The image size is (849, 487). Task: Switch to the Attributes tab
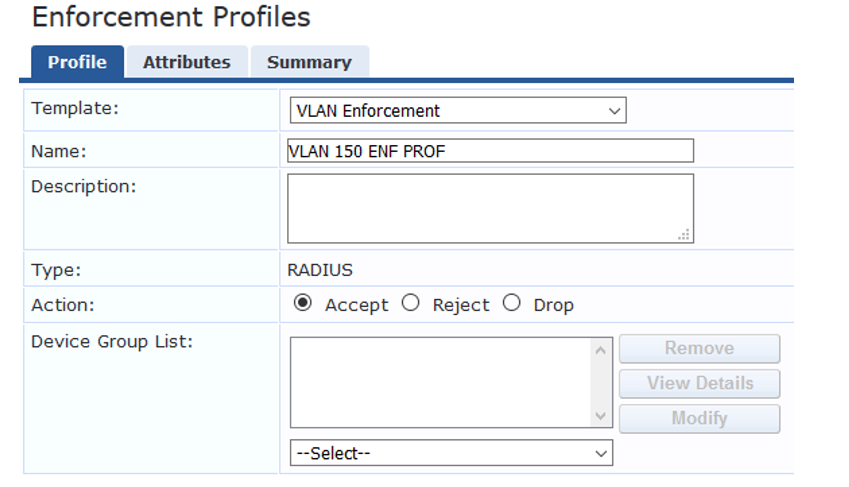pyautogui.click(x=186, y=62)
